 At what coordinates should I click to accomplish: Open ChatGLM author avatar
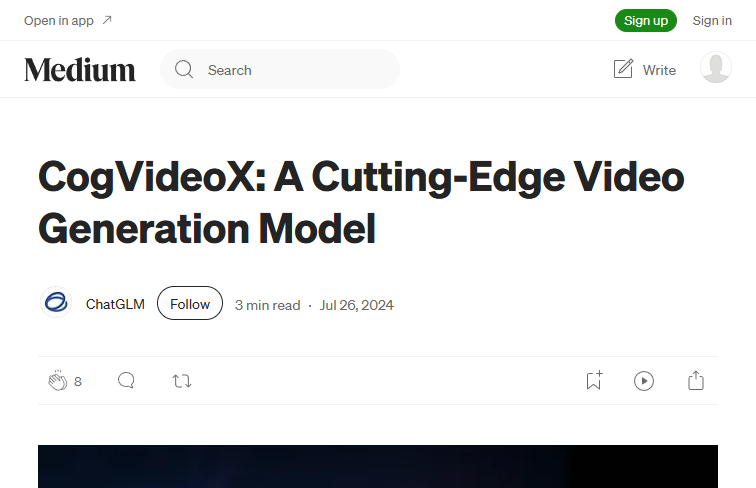click(56, 302)
